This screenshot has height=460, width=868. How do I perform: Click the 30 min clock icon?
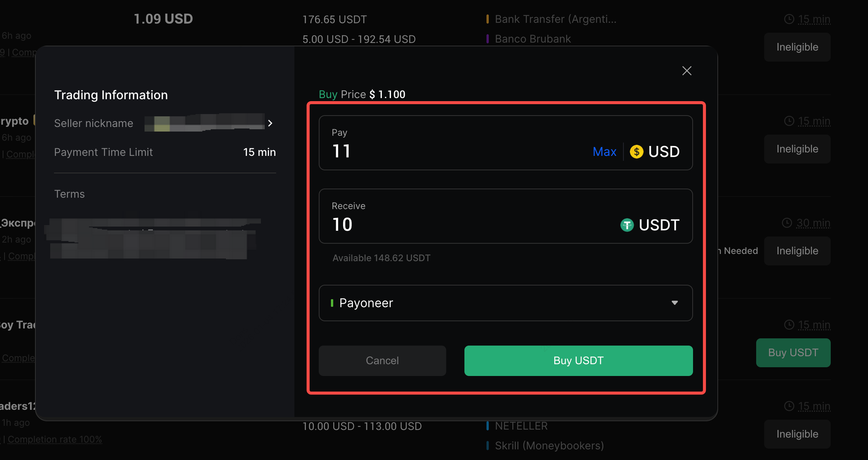point(787,223)
